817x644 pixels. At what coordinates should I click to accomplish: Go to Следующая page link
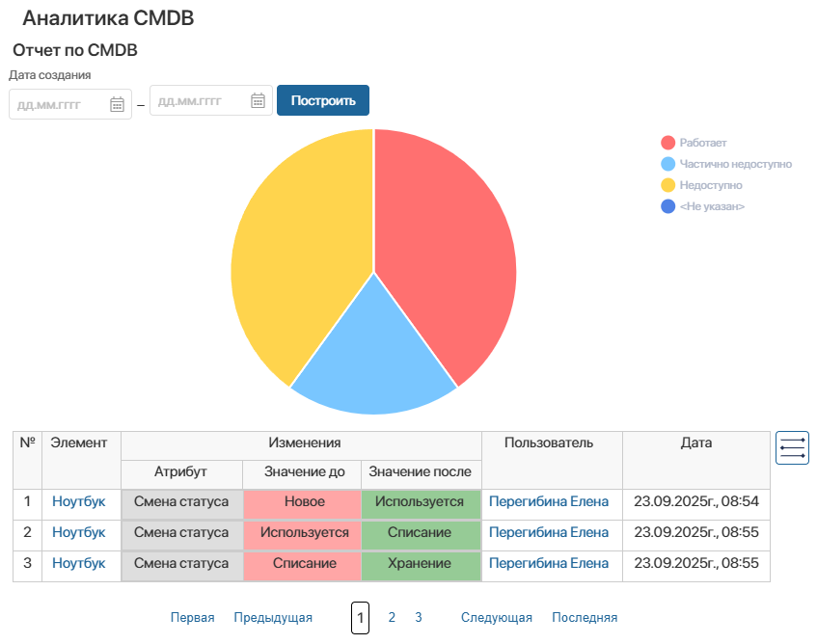click(x=497, y=617)
